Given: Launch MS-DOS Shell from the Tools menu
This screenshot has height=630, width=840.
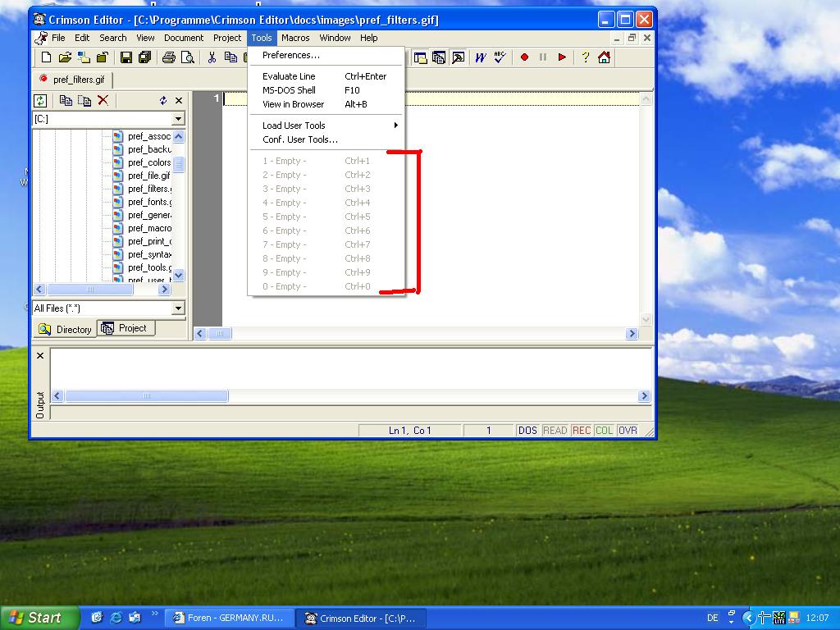Looking at the screenshot, I should pos(326,90).
